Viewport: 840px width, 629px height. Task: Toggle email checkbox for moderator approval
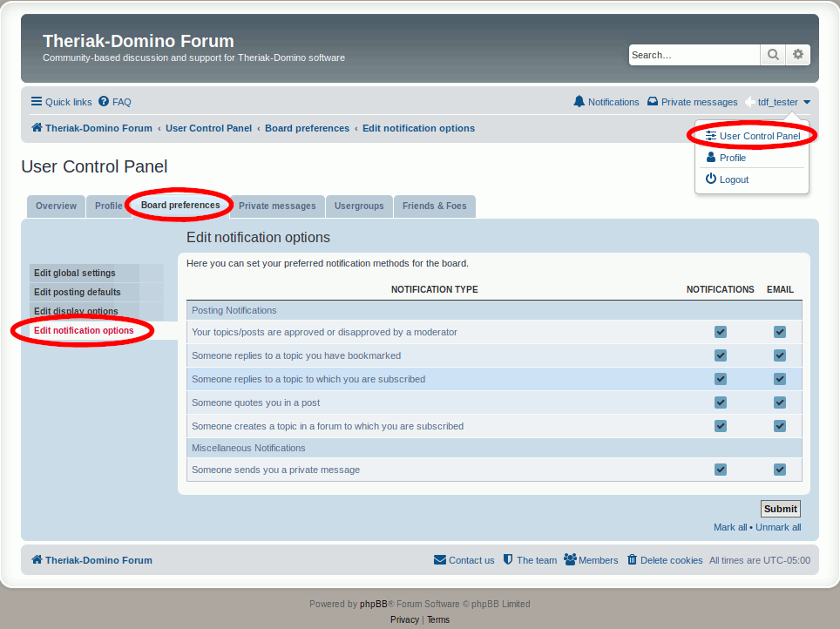[780, 332]
